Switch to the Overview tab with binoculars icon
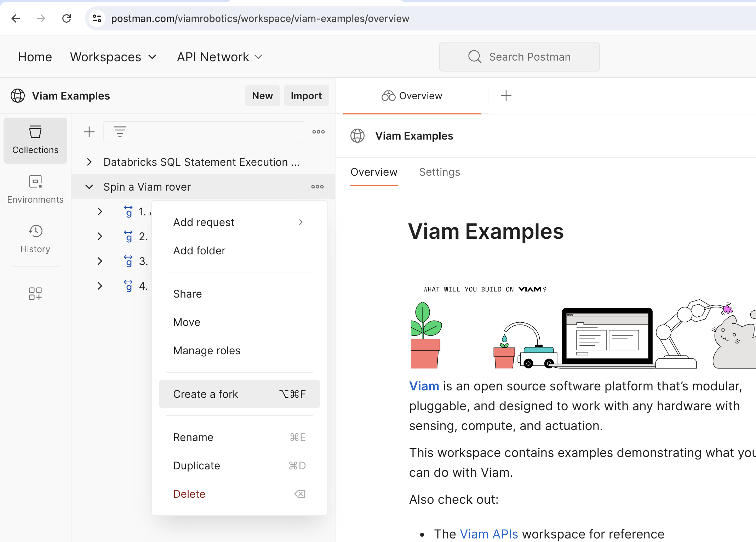Image resolution: width=756 pixels, height=542 pixels. [412, 96]
